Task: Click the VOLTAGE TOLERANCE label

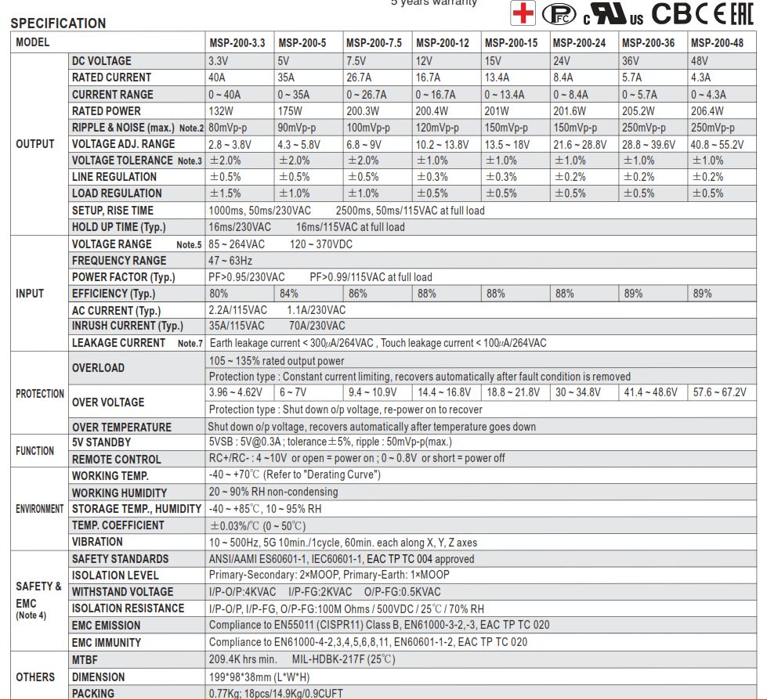Action: tap(122, 161)
